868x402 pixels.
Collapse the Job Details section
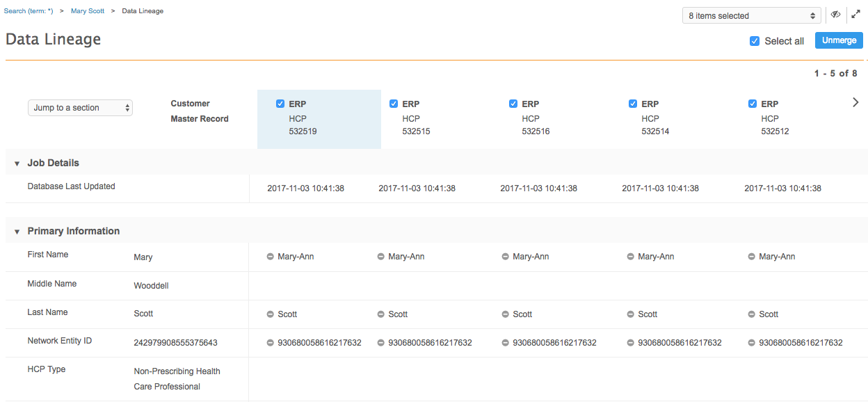pos(17,163)
